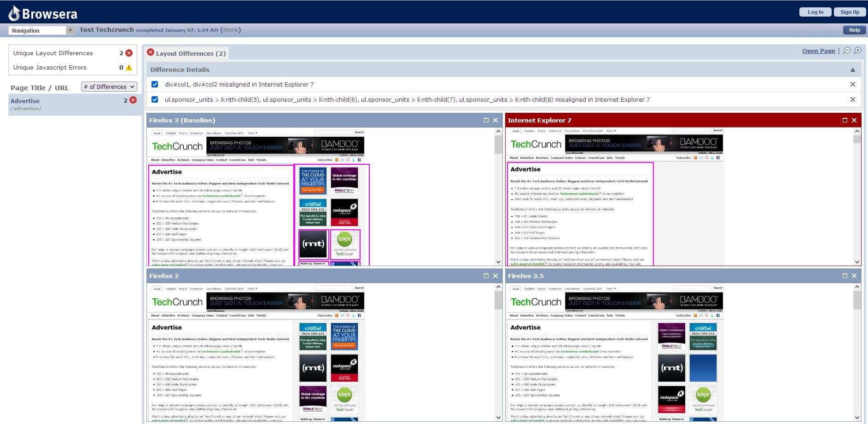Collapse the Difference Details section
868x424 pixels.
(852, 70)
